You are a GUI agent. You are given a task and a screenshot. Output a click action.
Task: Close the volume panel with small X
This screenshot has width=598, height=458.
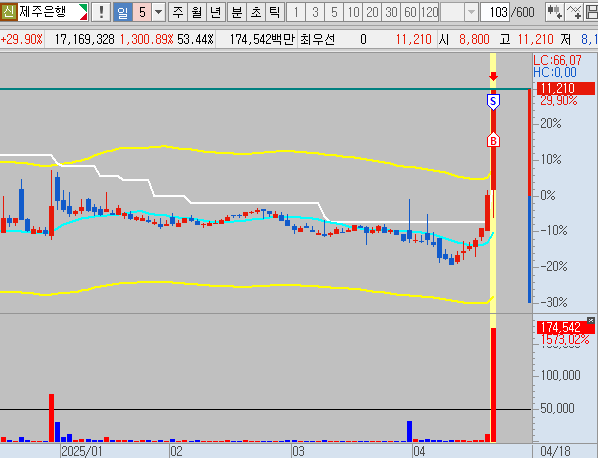(591, 320)
